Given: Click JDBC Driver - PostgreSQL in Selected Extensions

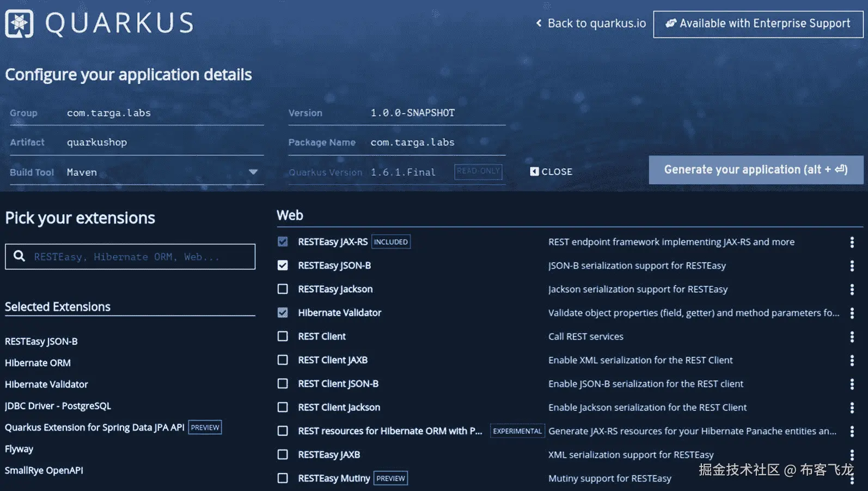Looking at the screenshot, I should tap(58, 406).
